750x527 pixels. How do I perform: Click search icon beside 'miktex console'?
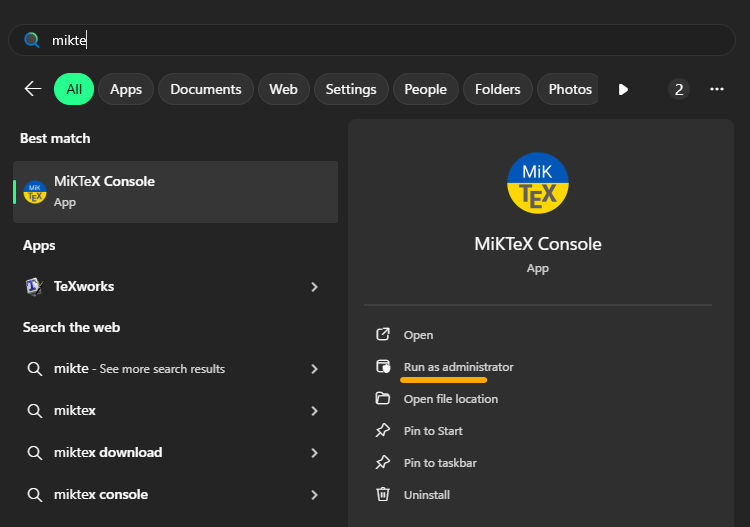pos(34,494)
